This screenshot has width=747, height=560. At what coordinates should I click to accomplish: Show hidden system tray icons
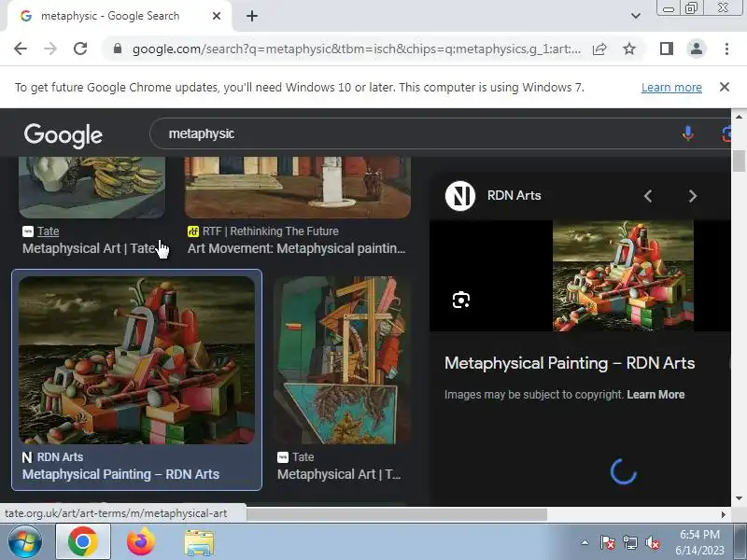pyautogui.click(x=585, y=542)
